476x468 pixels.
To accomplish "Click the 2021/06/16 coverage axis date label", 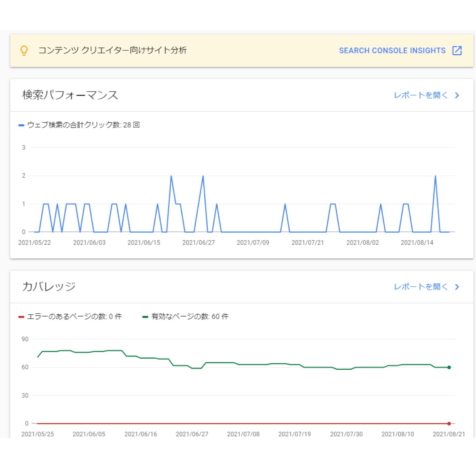I will [141, 434].
